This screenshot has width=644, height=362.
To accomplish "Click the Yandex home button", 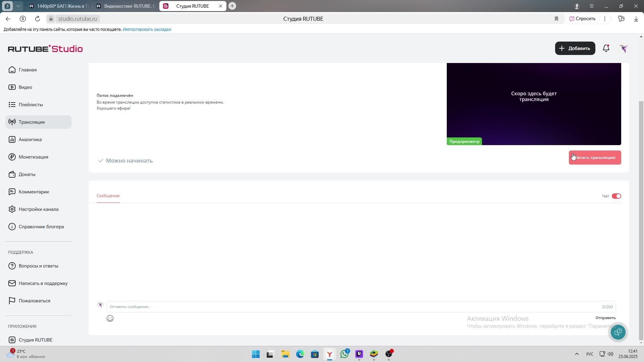I will click(x=23, y=19).
